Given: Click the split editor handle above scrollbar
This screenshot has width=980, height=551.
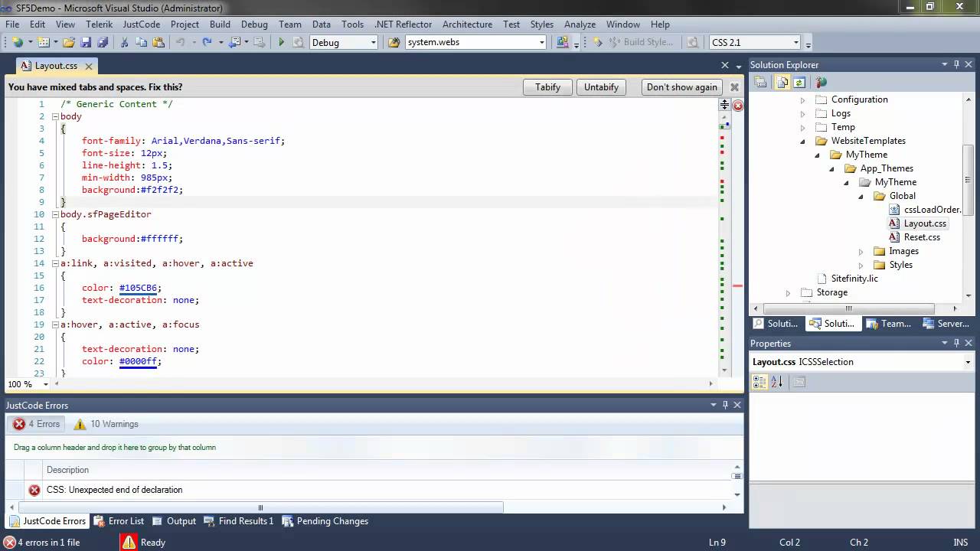Looking at the screenshot, I should coord(724,105).
